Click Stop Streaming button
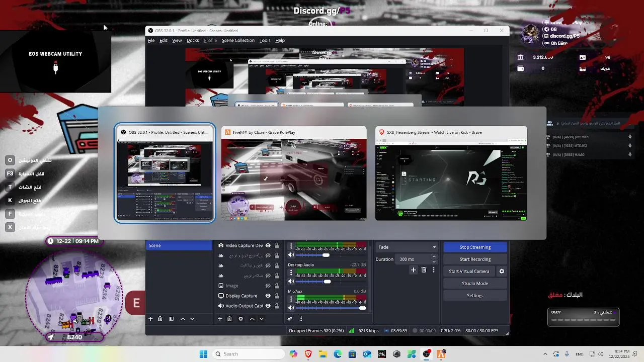The image size is (644, 362). point(475,247)
